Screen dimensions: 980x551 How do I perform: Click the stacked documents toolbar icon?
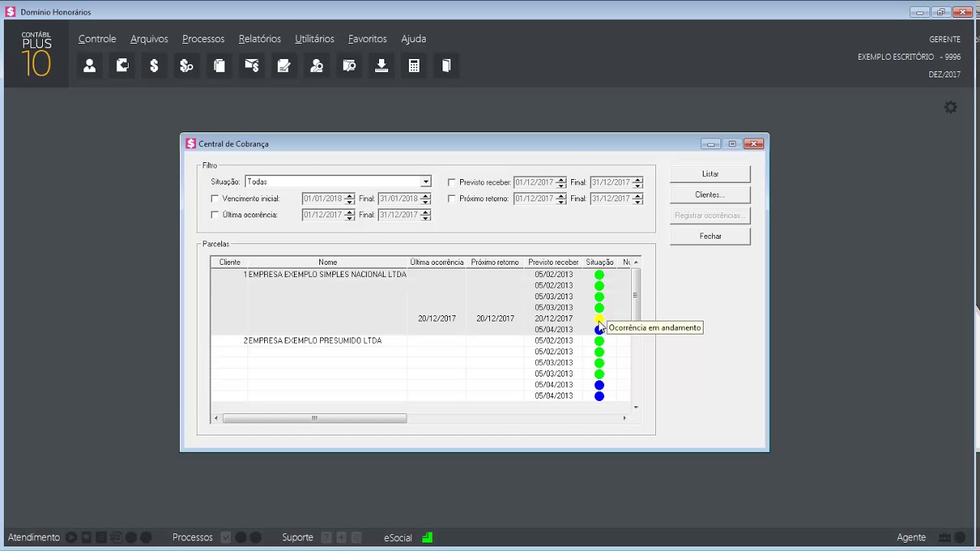(x=219, y=66)
